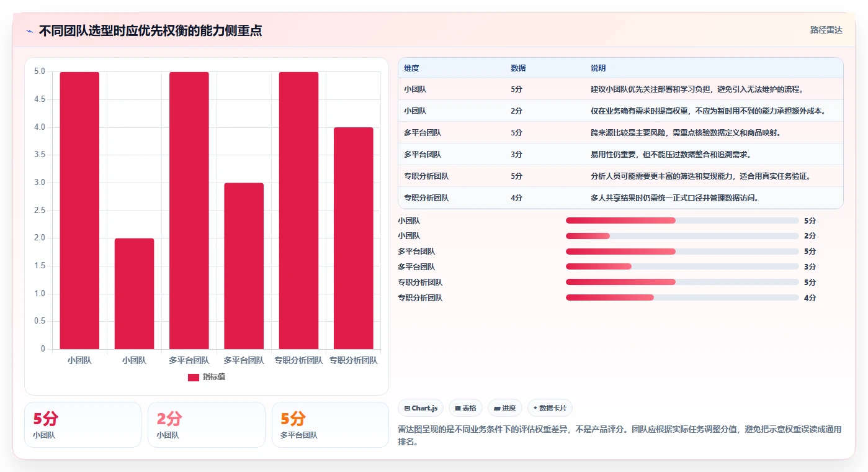This screenshot has width=868, height=472.
Task: Click the 小团队 5分 progress bar
Action: 682,220
